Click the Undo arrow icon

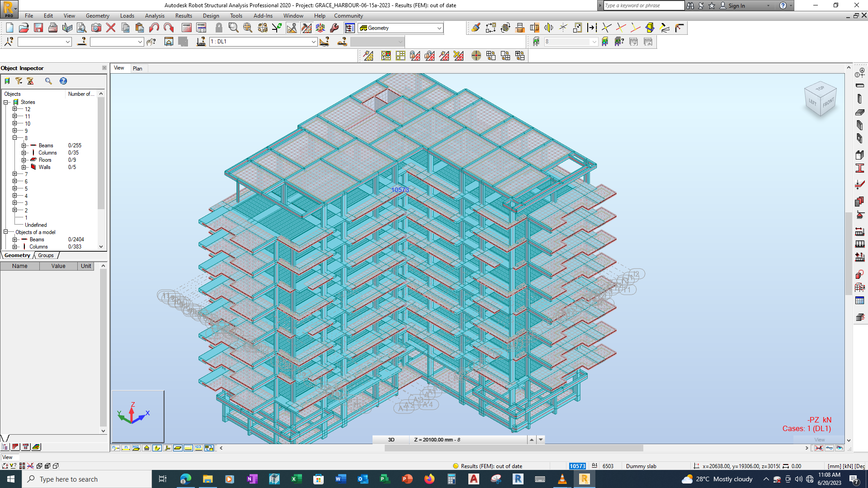[154, 28]
